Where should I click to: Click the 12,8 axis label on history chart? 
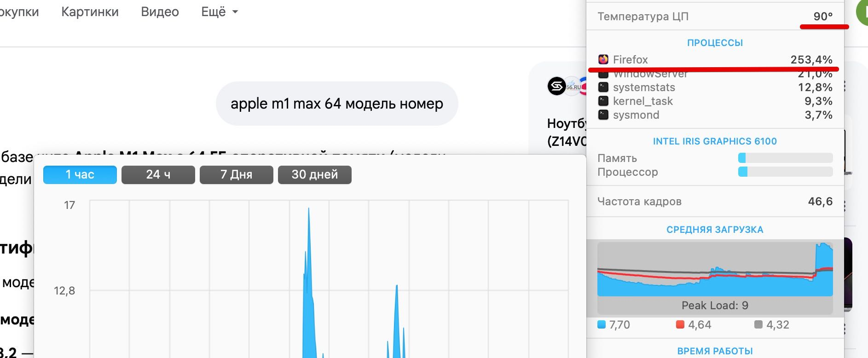click(x=64, y=291)
